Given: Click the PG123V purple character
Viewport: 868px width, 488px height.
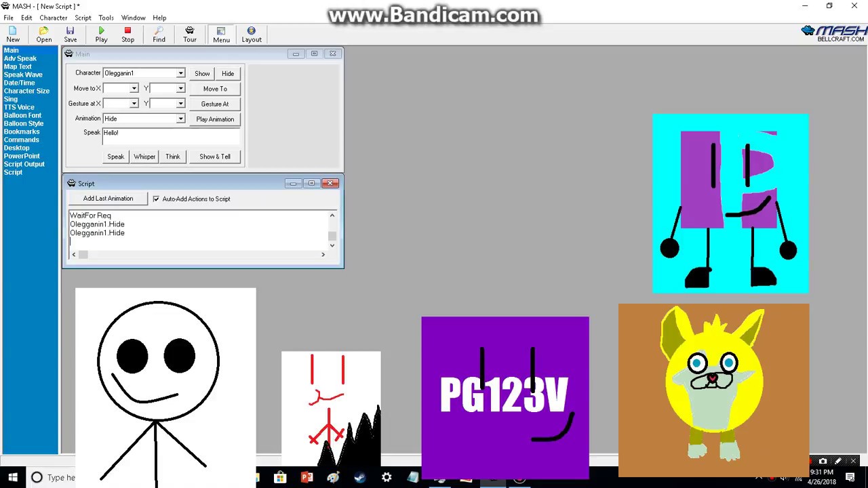Looking at the screenshot, I should point(505,398).
